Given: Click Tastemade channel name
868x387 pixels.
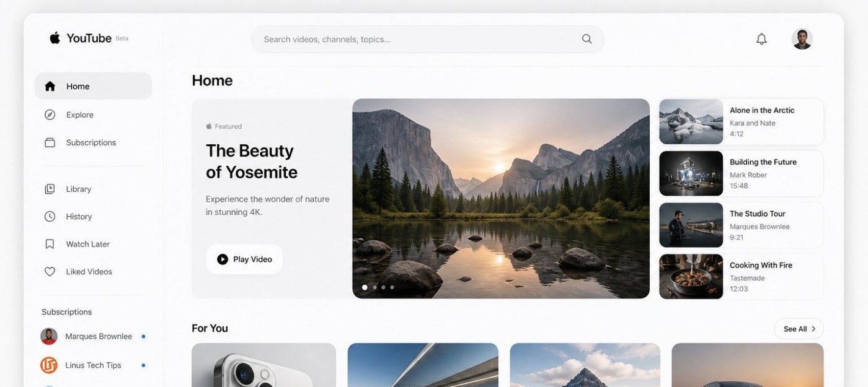Looking at the screenshot, I should (747, 279).
